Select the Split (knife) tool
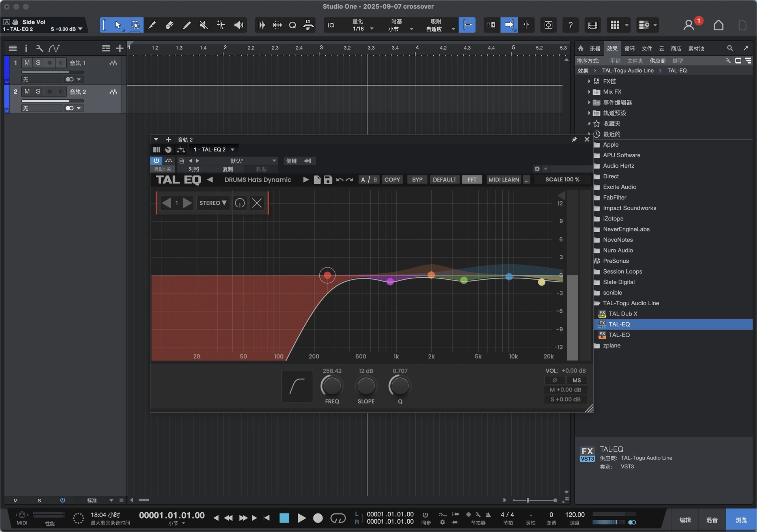This screenshot has height=532, width=757. pos(152,25)
